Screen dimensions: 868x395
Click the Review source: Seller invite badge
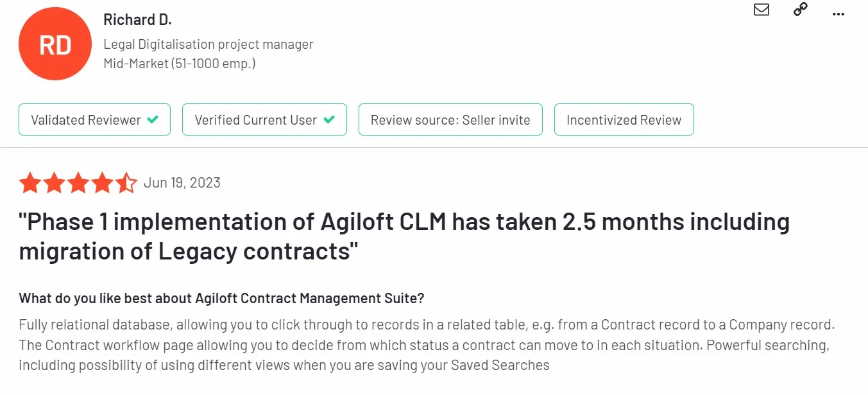click(x=450, y=119)
